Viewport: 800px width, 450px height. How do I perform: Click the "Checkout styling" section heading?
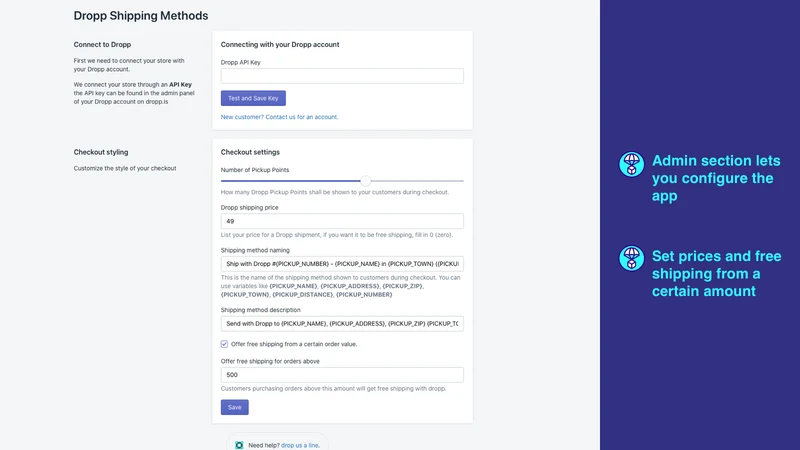[101, 152]
